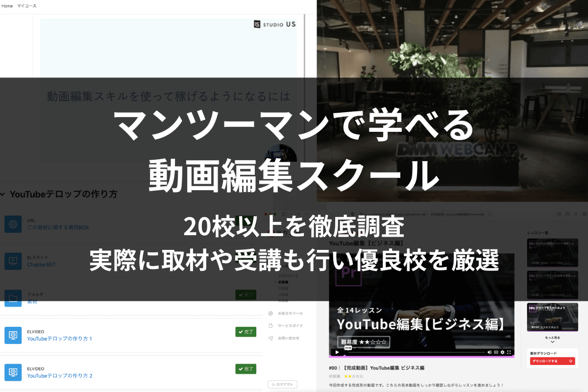
Task: Open the Home menu item
Action: coord(7,6)
